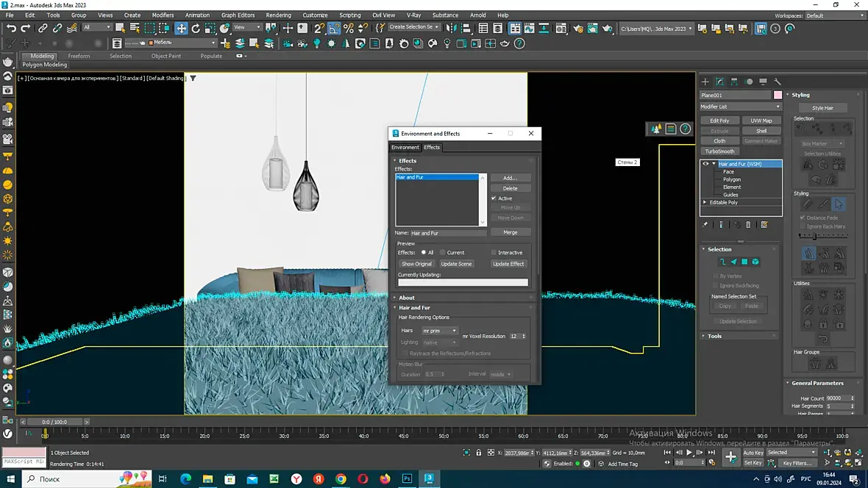Open the Modifier List dropdown
This screenshot has width=868, height=488.
pyautogui.click(x=740, y=107)
